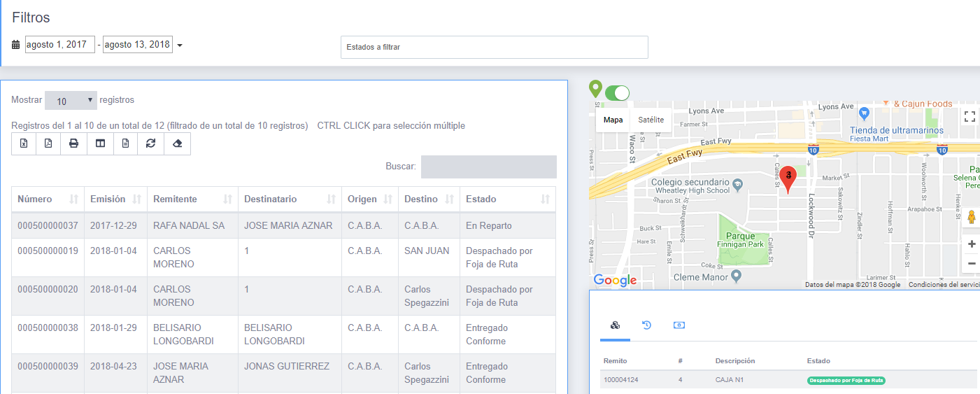Clear filters with the eraser icon

177,143
